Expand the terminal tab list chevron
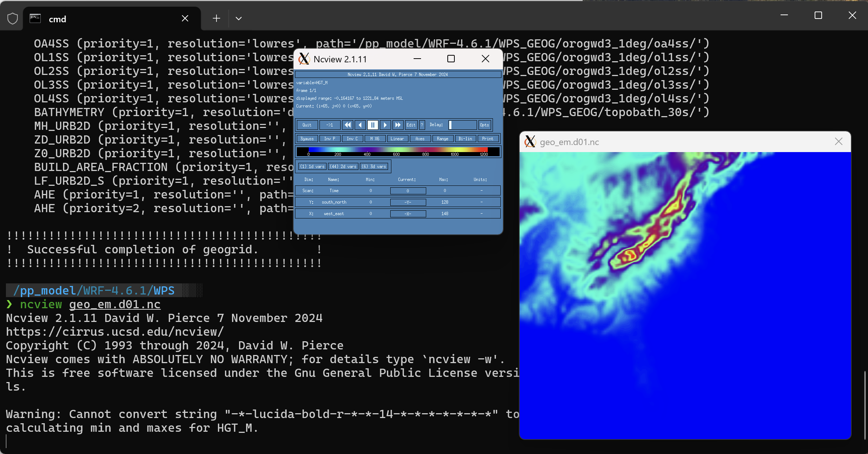The height and width of the screenshot is (454, 868). (x=239, y=18)
